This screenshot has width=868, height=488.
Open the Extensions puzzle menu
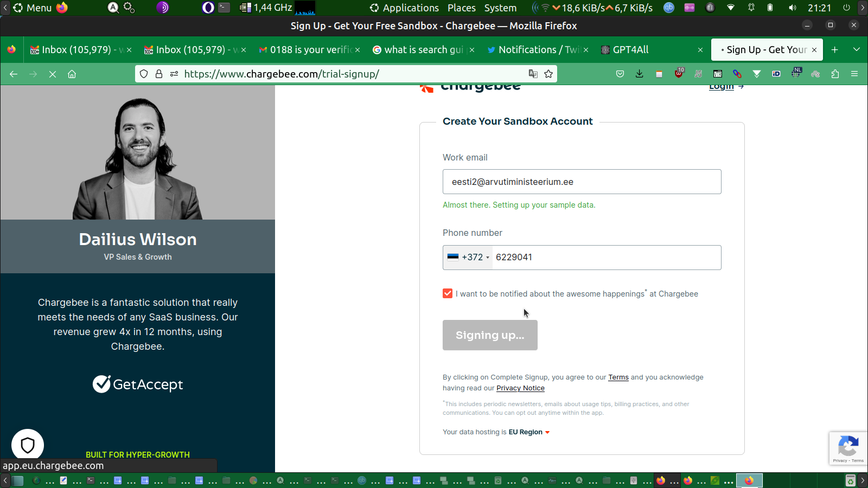(x=835, y=74)
